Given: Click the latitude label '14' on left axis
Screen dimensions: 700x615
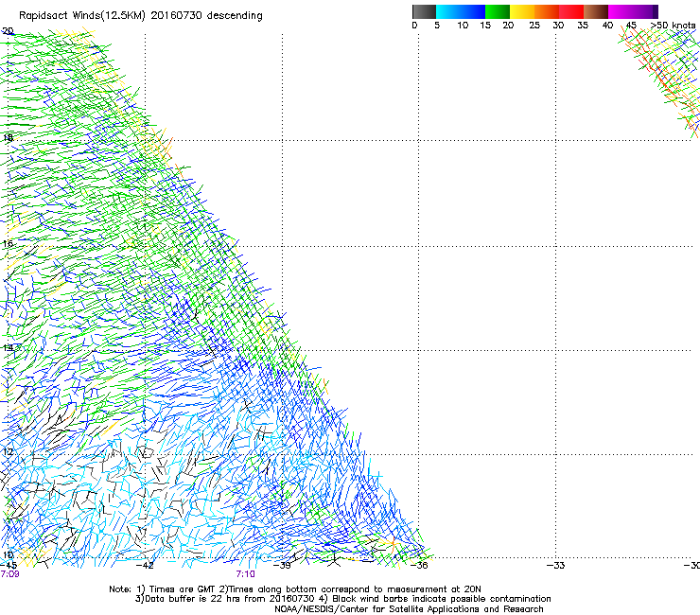Looking at the screenshot, I should tap(8, 348).
